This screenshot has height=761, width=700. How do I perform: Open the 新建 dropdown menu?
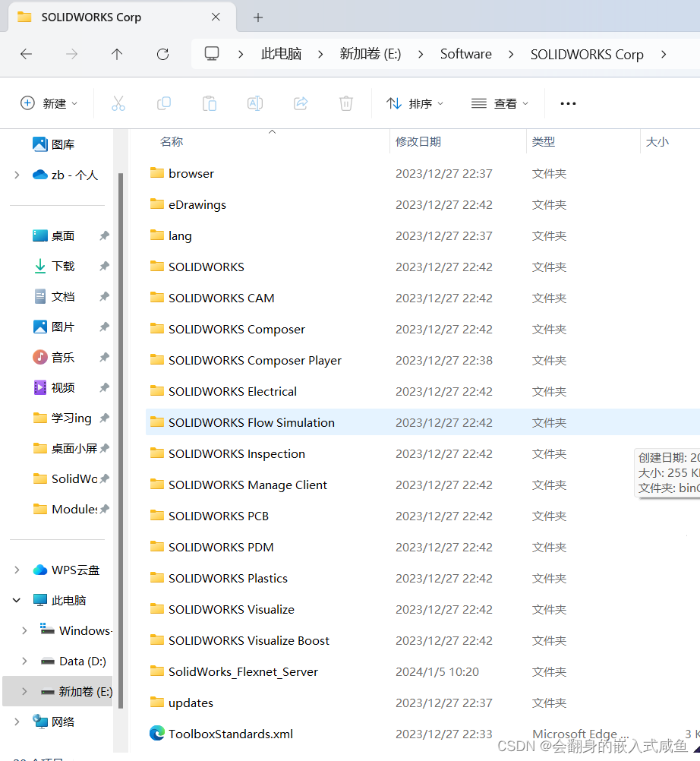pyautogui.click(x=49, y=103)
